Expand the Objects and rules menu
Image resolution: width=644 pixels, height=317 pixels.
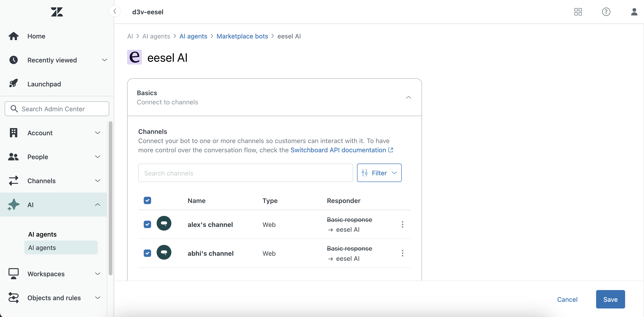click(97, 297)
